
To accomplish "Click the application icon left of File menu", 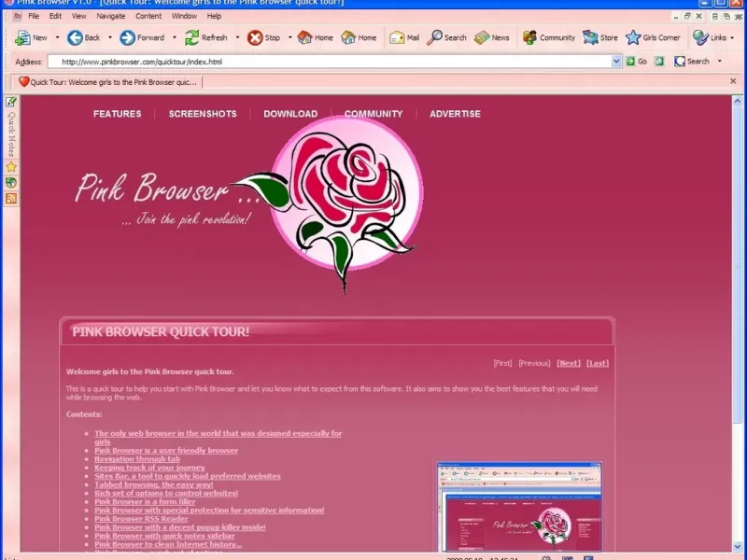I will pos(17,16).
